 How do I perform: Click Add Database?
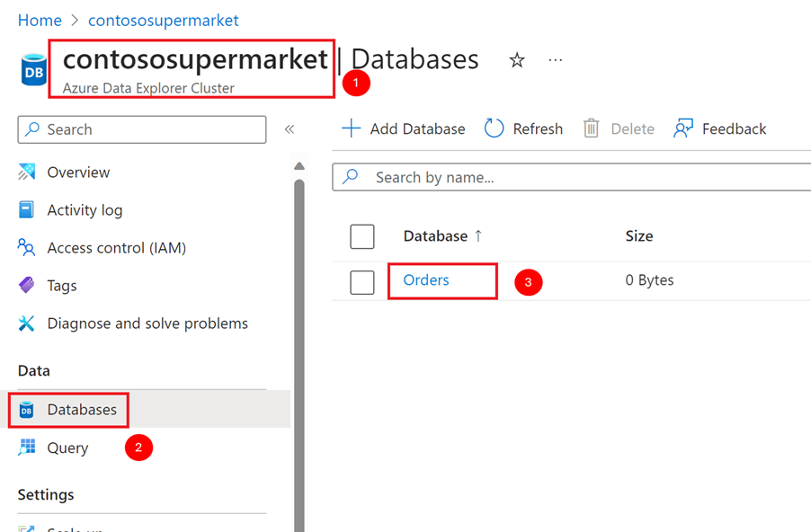(404, 129)
